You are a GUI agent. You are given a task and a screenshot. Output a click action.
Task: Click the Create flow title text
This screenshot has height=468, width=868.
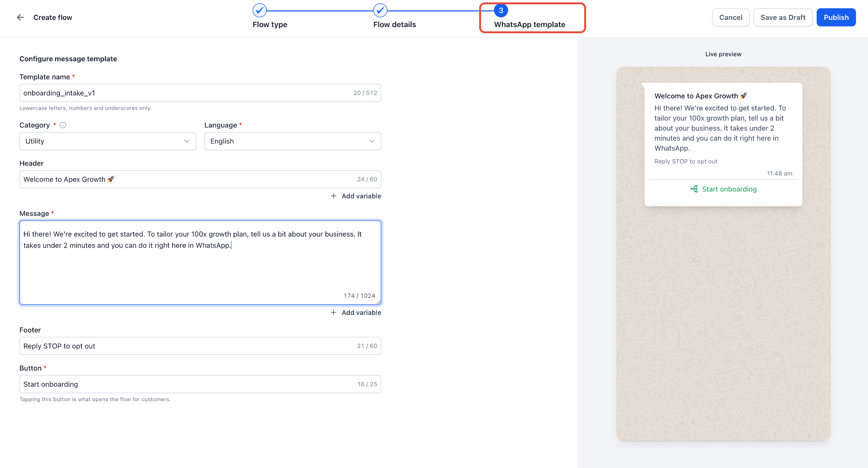click(x=53, y=18)
